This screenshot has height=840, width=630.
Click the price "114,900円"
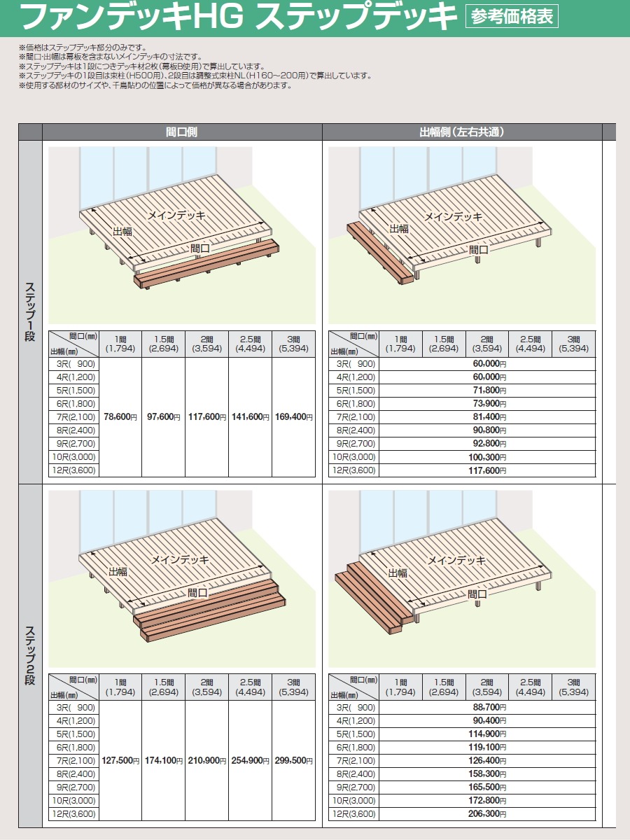(486, 734)
